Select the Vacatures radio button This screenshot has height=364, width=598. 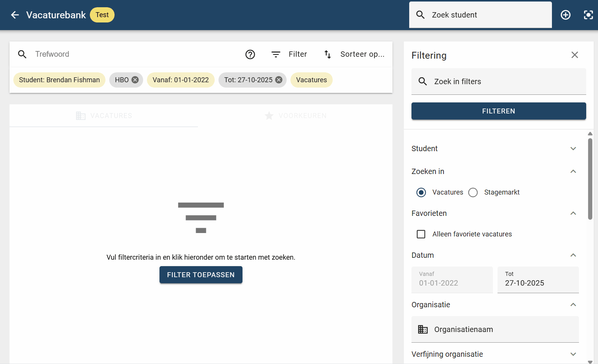pyautogui.click(x=421, y=192)
